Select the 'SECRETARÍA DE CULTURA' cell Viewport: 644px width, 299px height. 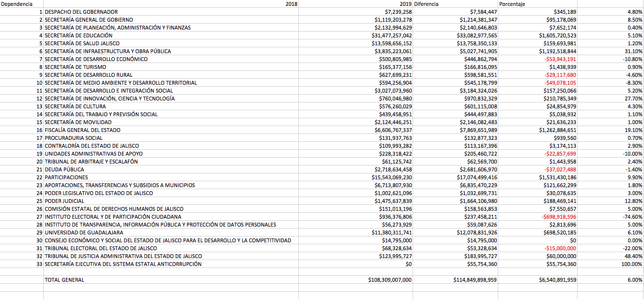point(171,106)
